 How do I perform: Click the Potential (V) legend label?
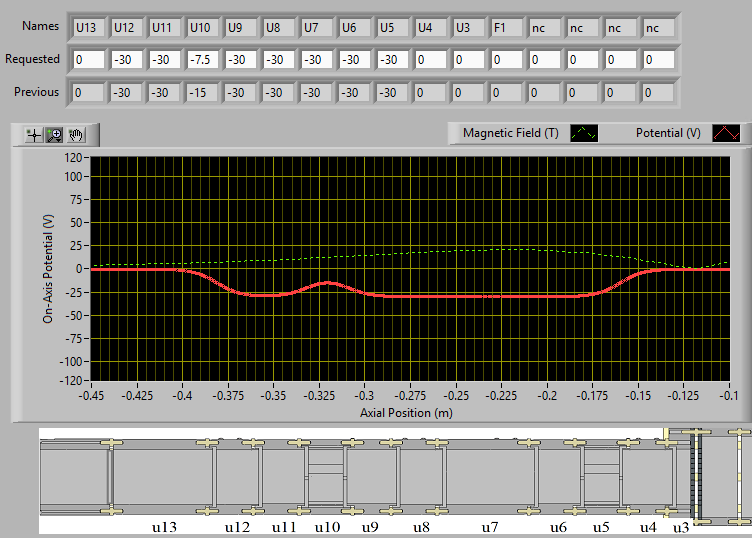coord(668,133)
